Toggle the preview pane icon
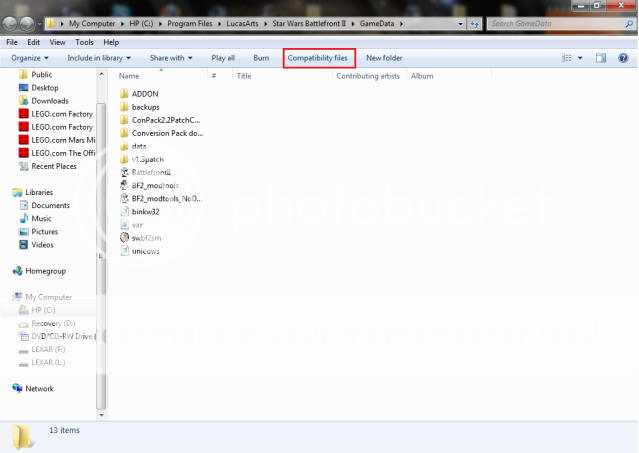Viewport: 639px width, 453px height. (601, 58)
